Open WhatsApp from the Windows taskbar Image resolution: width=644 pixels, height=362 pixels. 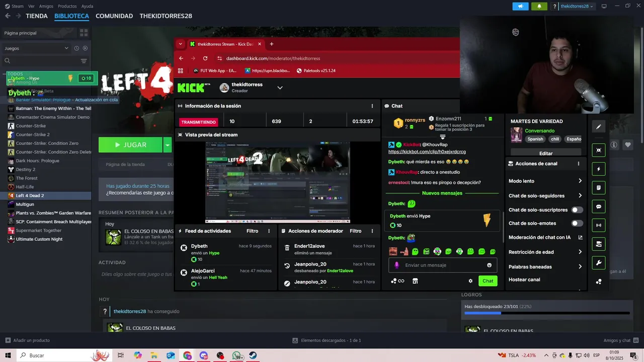point(237,355)
